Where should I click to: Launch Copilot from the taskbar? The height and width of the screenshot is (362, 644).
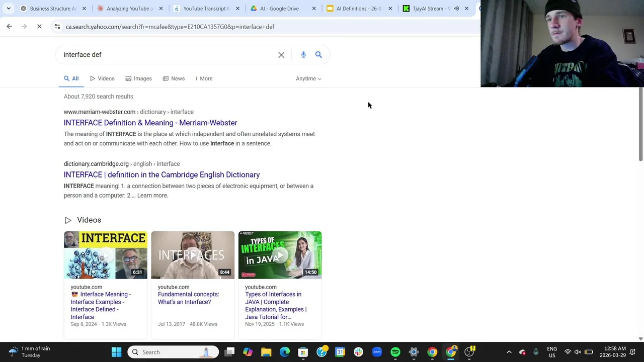[x=248, y=352]
